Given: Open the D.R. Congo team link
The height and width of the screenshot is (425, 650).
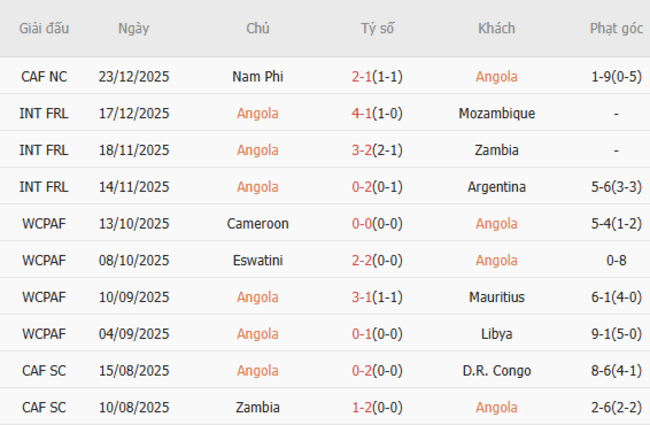Looking at the screenshot, I should [497, 370].
